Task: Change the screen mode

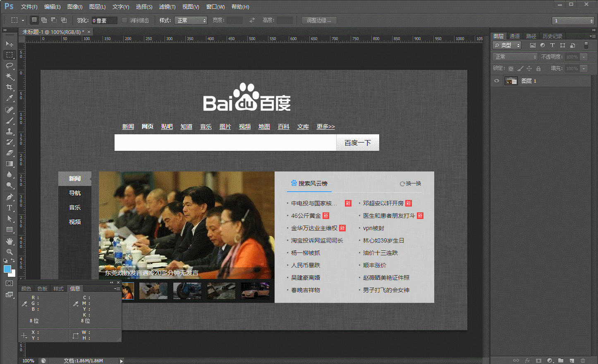Action: pos(10,295)
